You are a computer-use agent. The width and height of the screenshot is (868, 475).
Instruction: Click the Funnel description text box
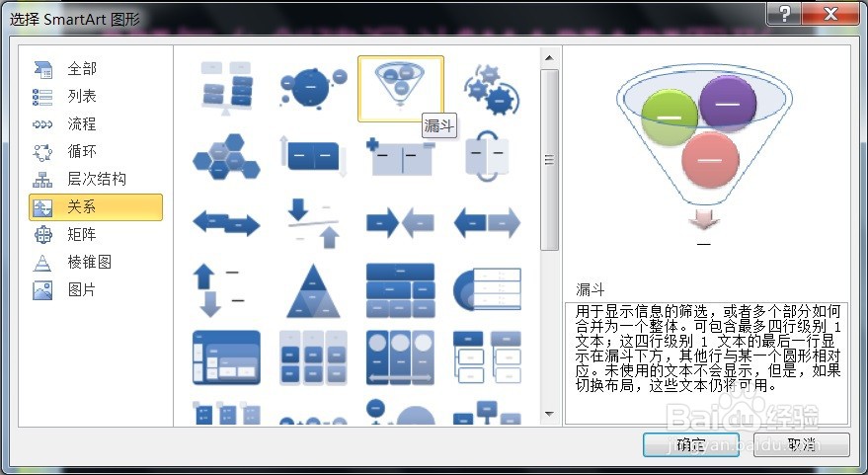point(706,363)
